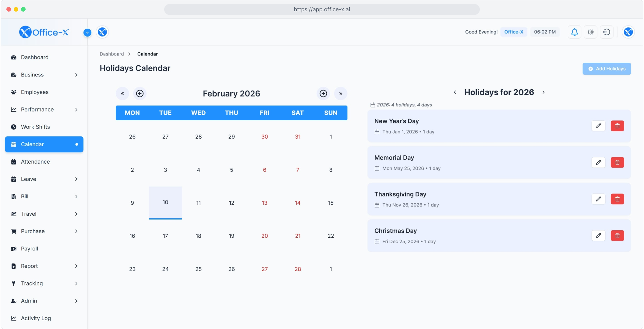Select the Payroll icon in sidebar
The width and height of the screenshot is (644, 329).
(14, 249)
